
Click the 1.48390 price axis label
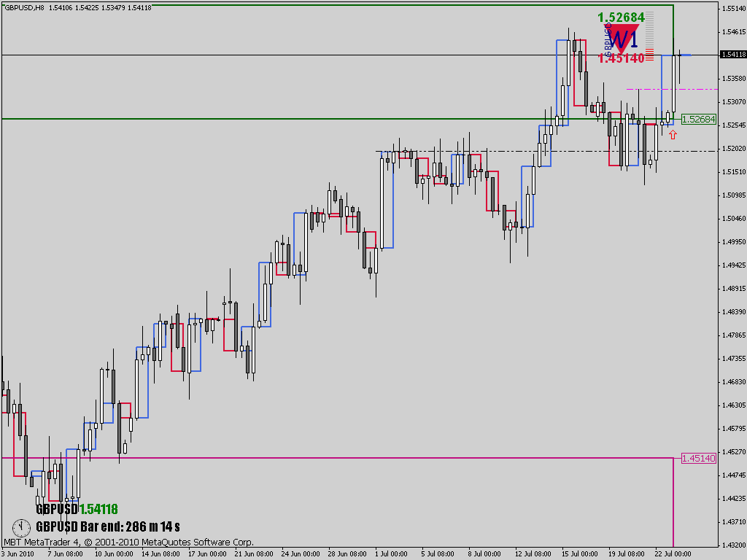coord(733,312)
